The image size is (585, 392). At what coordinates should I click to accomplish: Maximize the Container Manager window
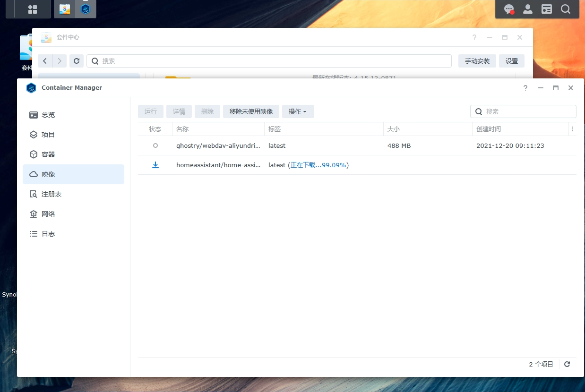pyautogui.click(x=556, y=88)
